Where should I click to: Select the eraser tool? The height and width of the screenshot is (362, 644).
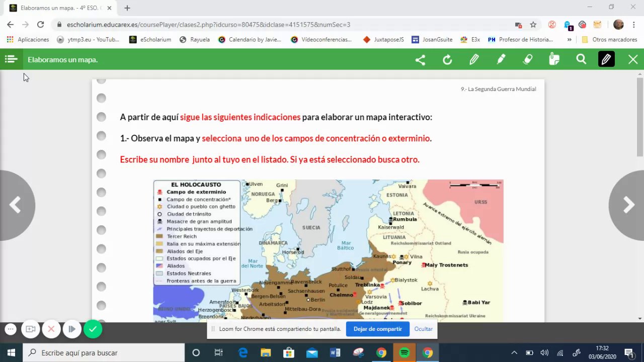(x=528, y=60)
